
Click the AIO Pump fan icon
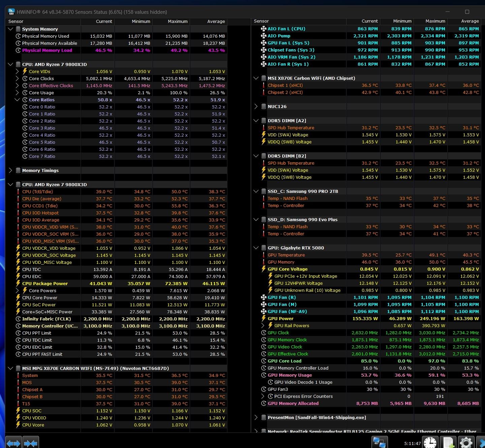264,36
